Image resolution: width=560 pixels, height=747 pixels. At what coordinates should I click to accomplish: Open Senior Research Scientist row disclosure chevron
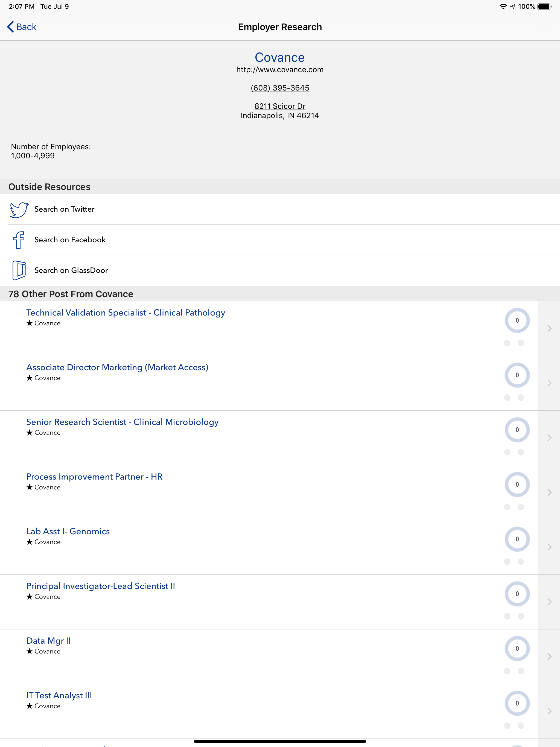550,438
